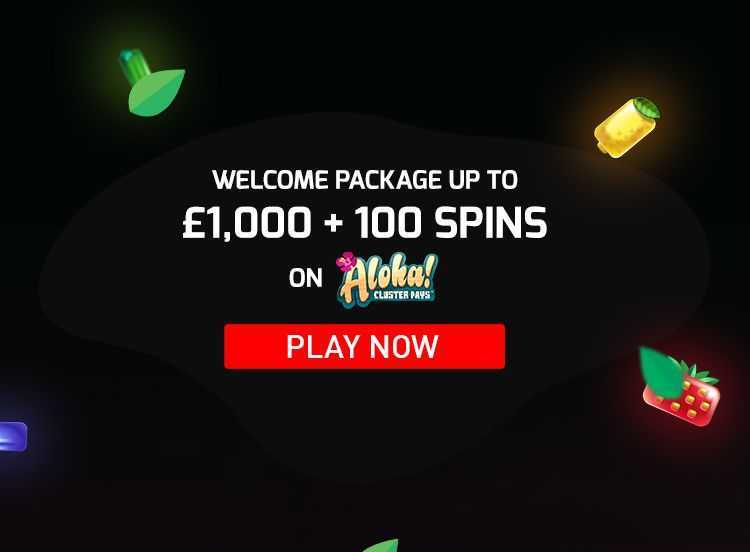
Task: Click the word WELCOME in the headline
Action: point(270,180)
